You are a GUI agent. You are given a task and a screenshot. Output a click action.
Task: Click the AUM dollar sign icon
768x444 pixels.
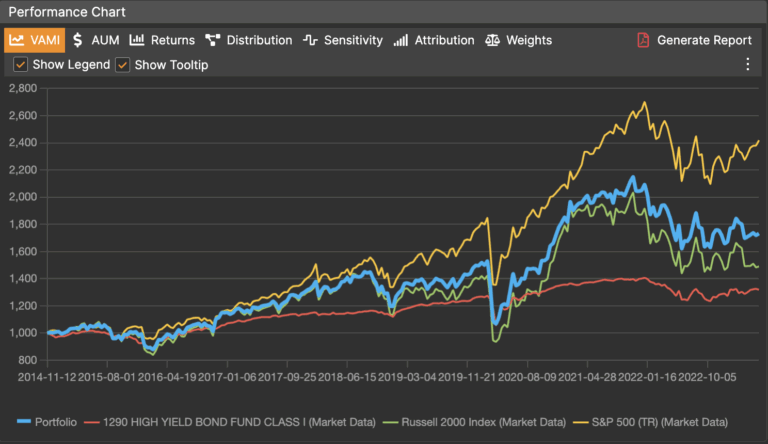[77, 41]
